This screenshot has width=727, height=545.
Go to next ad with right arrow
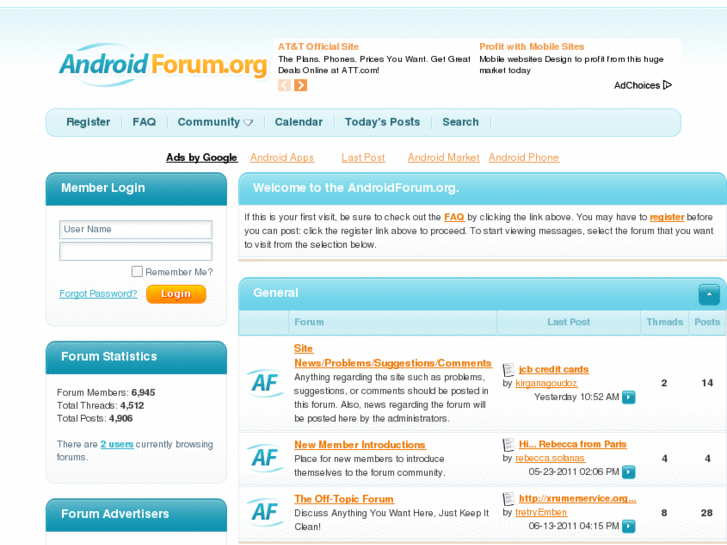(x=300, y=85)
